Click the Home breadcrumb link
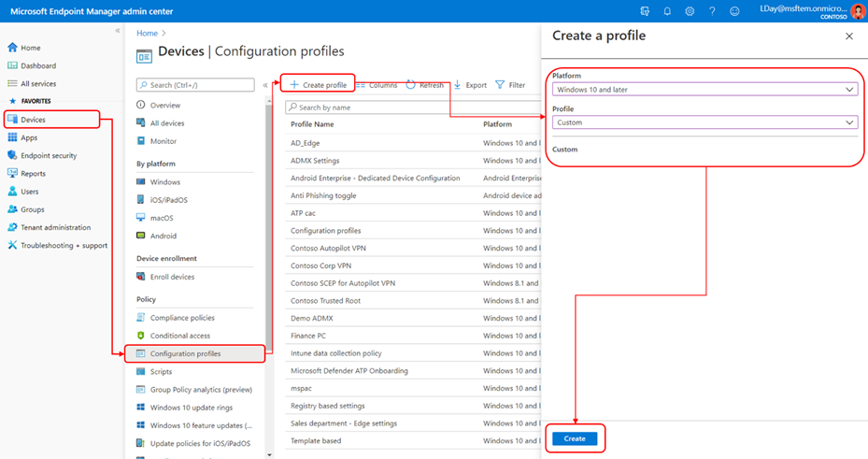 [x=146, y=33]
